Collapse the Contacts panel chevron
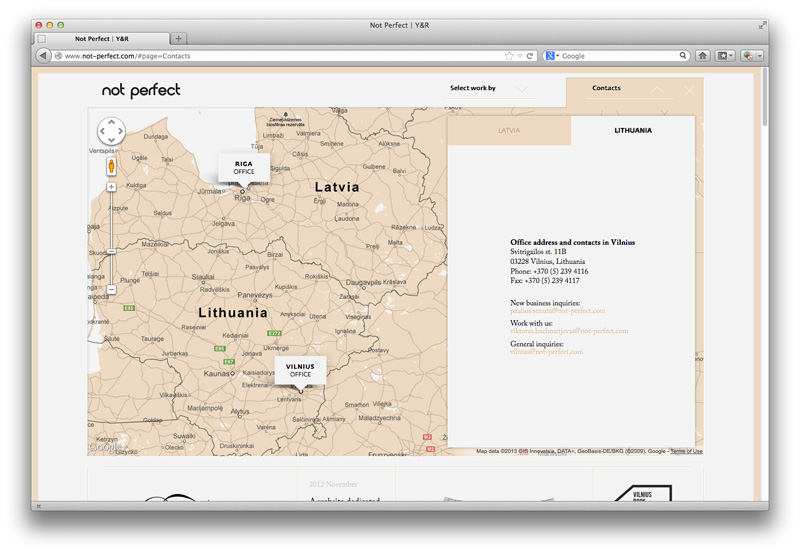The height and width of the screenshot is (554, 800). 657,90
